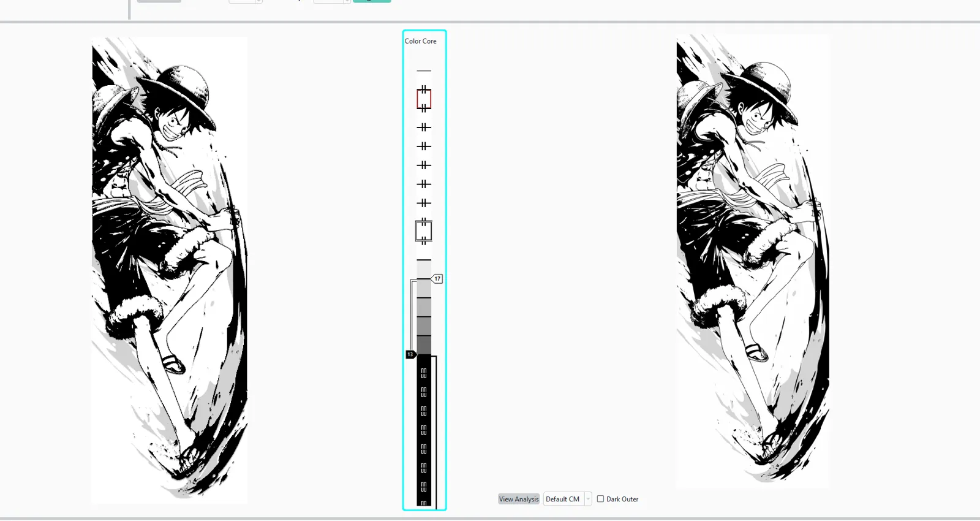Pick the lightest gray swatch above marker 17

tap(424, 270)
